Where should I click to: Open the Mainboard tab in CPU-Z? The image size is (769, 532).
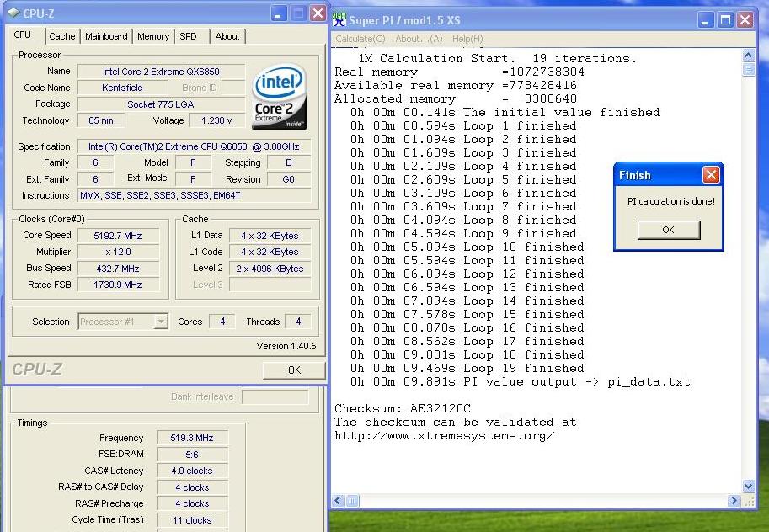(106, 36)
